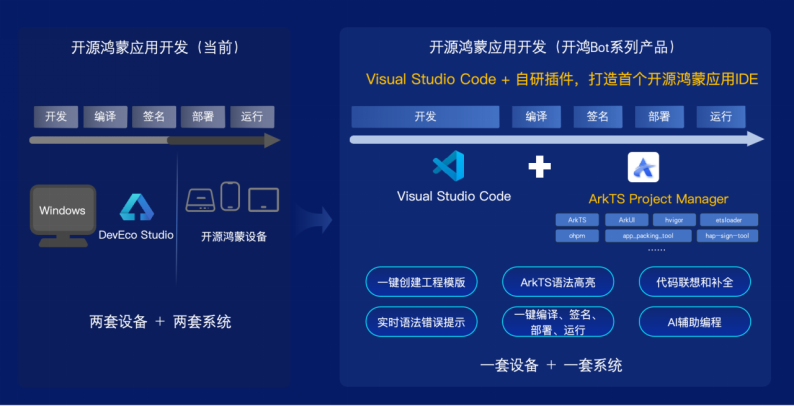Click the small ArkTS component tag
Viewport: 794px width, 406px height.
[x=577, y=220]
